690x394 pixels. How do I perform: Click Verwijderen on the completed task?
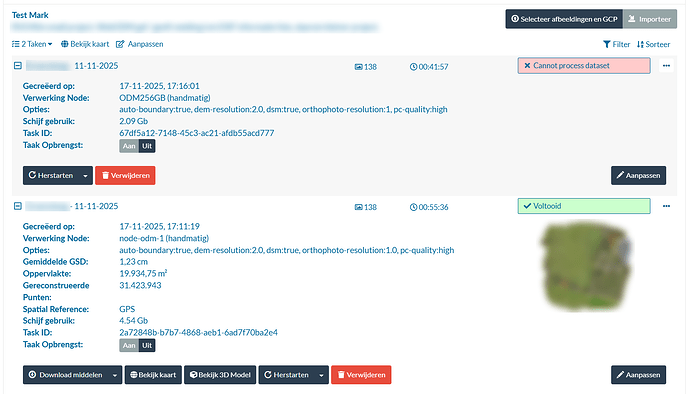(361, 375)
